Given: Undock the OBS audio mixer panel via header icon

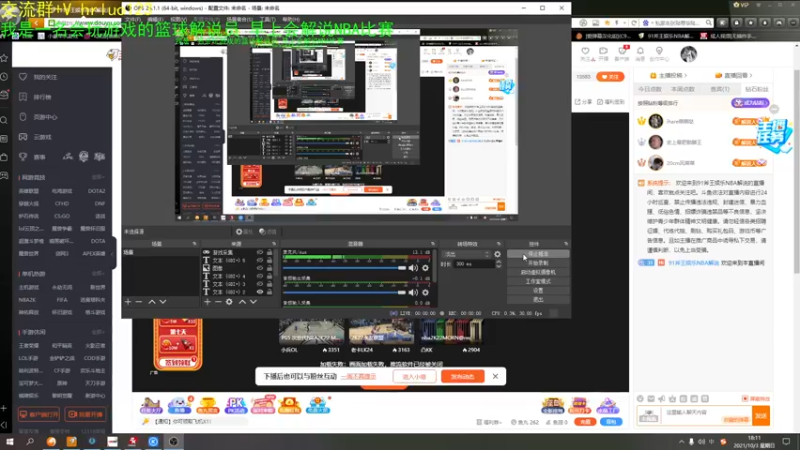Looking at the screenshot, I should [433, 244].
